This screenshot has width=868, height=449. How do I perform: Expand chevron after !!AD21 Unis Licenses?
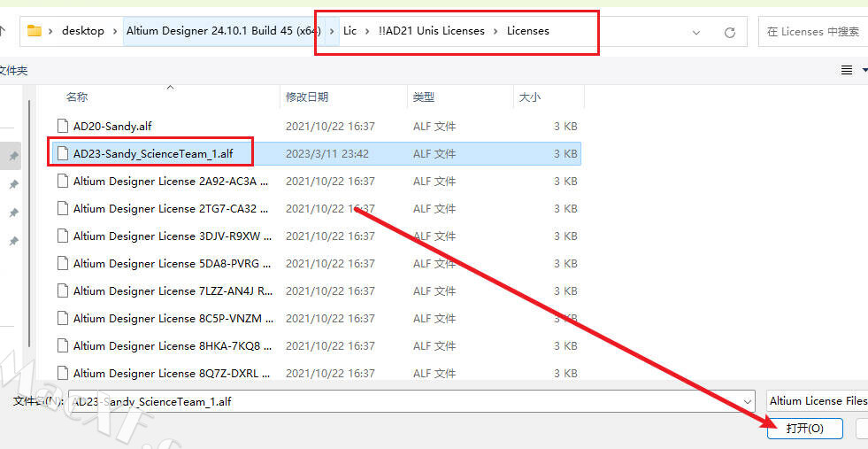(x=496, y=32)
